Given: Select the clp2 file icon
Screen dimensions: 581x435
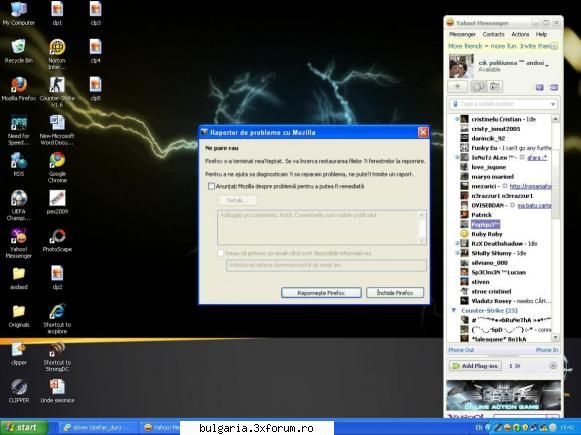Looking at the screenshot, I should click(x=57, y=278).
